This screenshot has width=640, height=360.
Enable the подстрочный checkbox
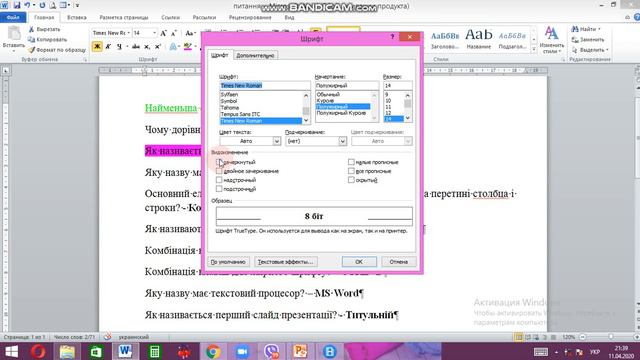pyautogui.click(x=219, y=189)
